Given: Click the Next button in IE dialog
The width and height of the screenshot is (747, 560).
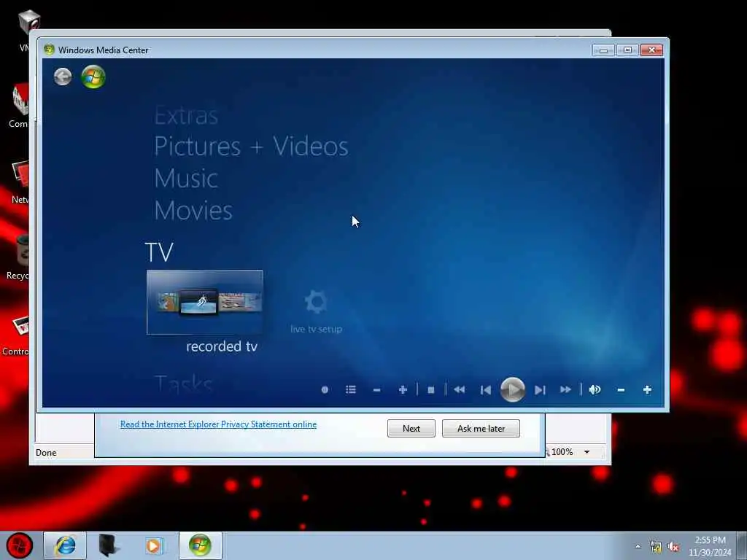Looking at the screenshot, I should coord(411,428).
